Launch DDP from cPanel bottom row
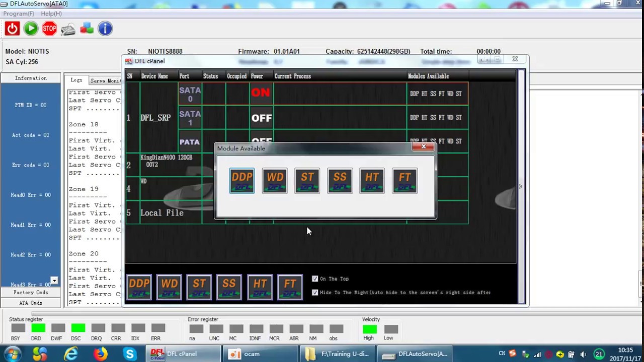The height and width of the screenshot is (362, 644). 139,287
